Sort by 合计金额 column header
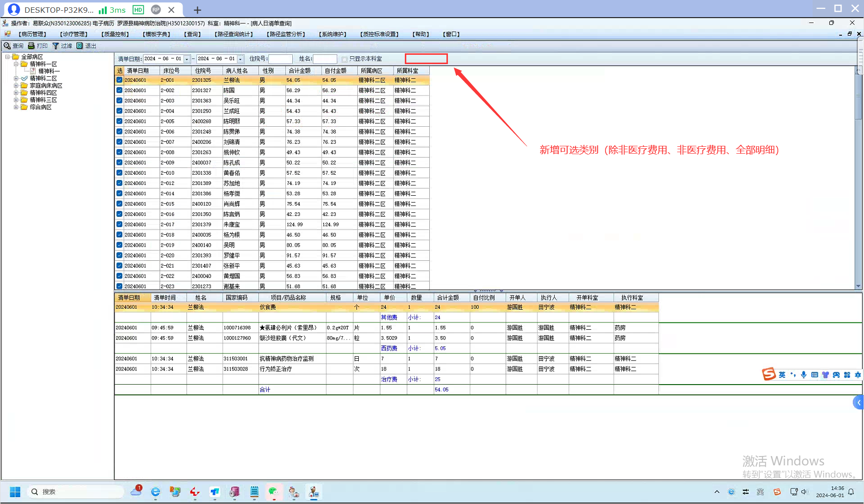Viewport: 864px width, 504px height. [300, 71]
